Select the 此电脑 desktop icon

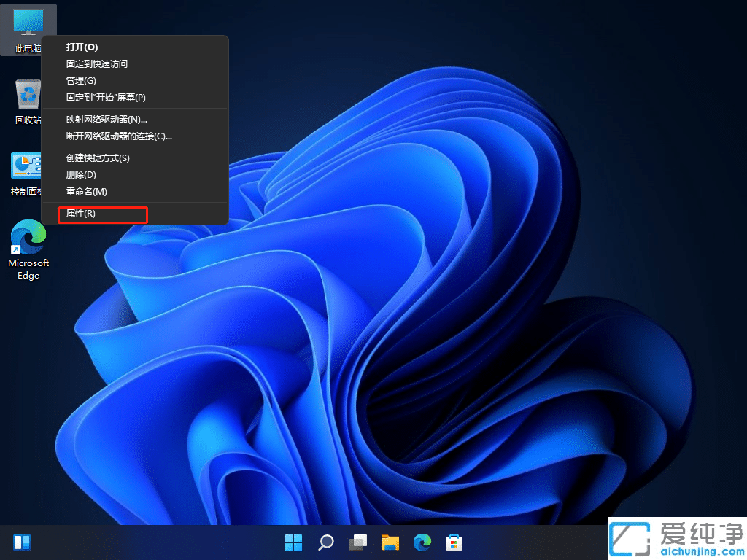tap(28, 22)
